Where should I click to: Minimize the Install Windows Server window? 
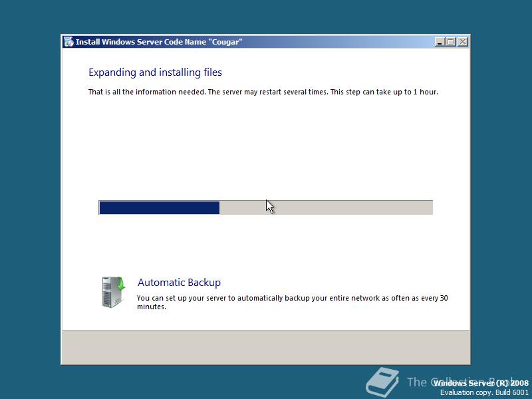pos(440,42)
